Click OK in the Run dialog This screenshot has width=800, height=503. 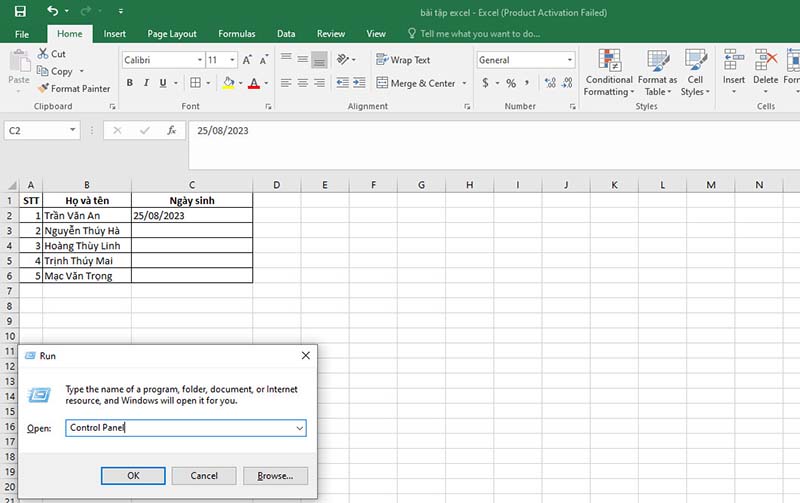(133, 475)
